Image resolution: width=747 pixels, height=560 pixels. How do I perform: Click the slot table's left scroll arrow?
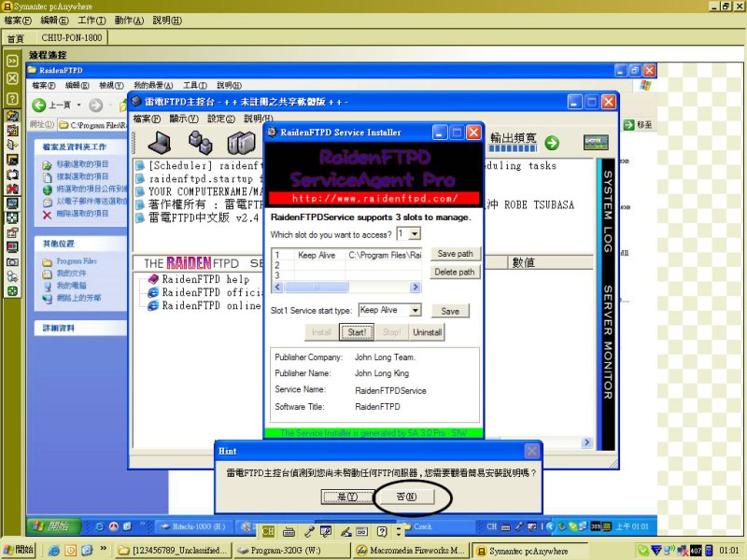pyautogui.click(x=277, y=287)
